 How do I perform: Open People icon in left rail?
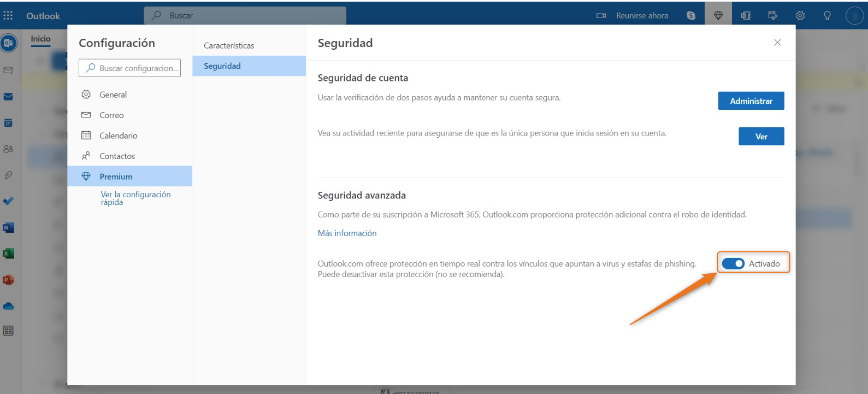8,149
